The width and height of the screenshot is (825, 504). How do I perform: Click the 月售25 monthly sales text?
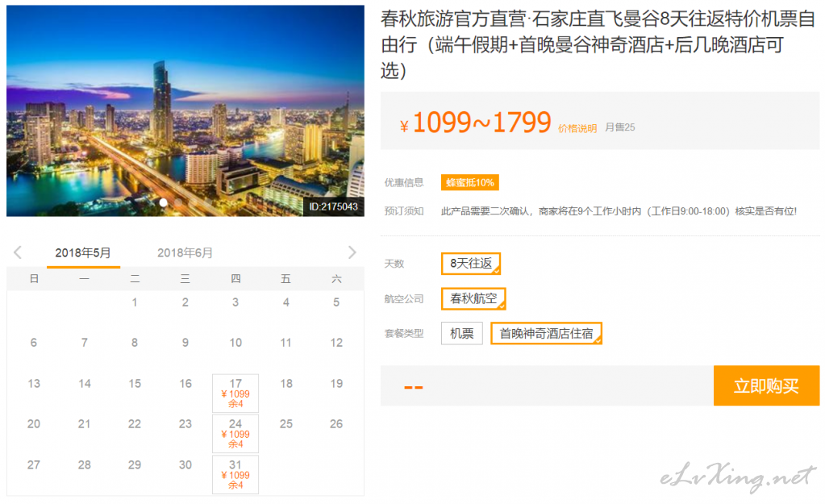point(620,127)
